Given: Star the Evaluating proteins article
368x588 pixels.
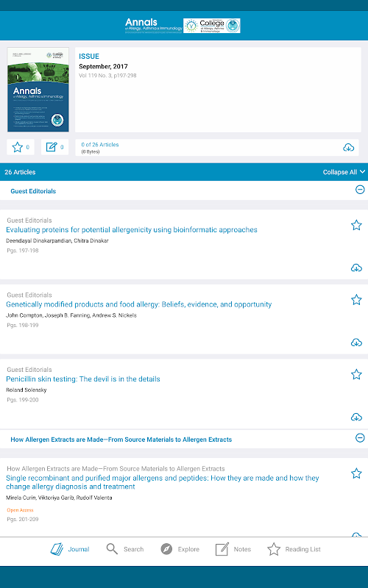Looking at the screenshot, I should click(x=356, y=225).
